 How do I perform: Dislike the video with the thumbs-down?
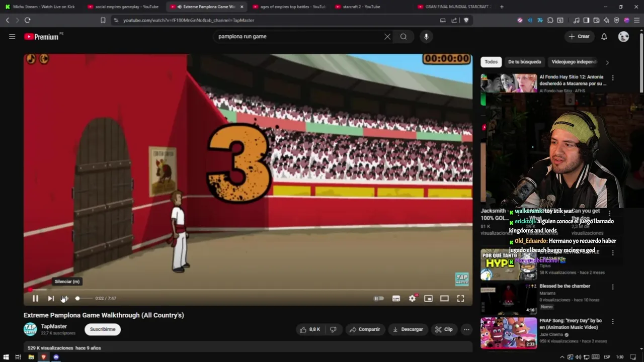[333, 329]
